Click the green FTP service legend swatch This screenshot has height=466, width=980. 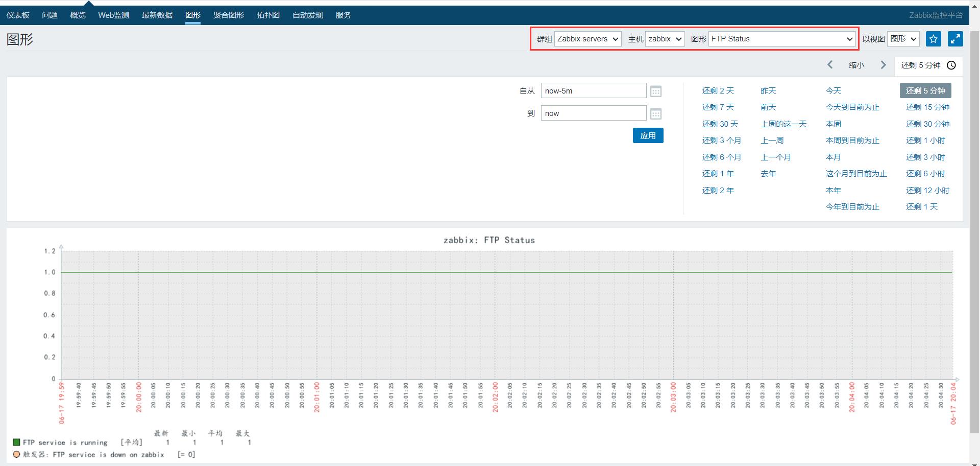pyautogui.click(x=16, y=442)
